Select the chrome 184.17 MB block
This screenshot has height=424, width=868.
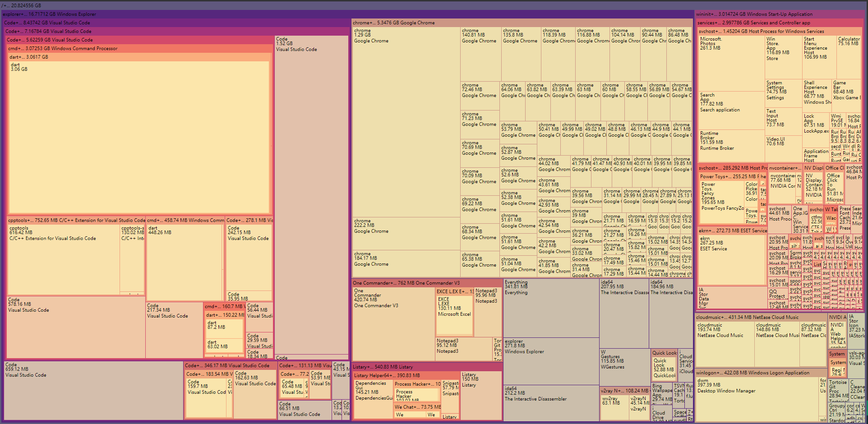click(x=406, y=264)
